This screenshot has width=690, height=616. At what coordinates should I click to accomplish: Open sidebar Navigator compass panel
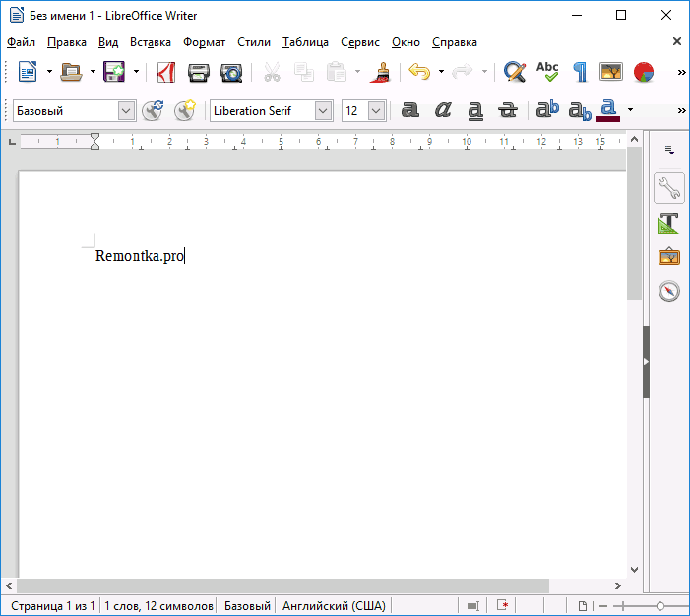669,291
